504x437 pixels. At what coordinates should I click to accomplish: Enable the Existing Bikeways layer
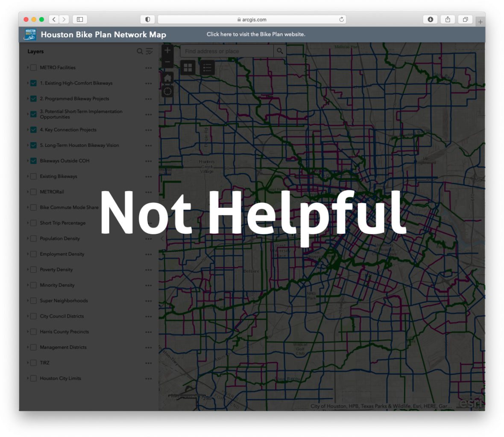(33, 176)
